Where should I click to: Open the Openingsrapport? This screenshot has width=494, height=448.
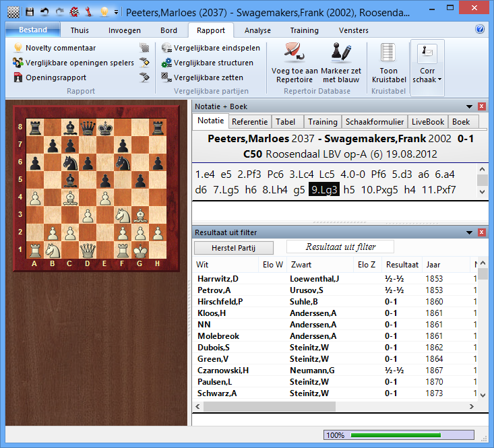(x=50, y=77)
